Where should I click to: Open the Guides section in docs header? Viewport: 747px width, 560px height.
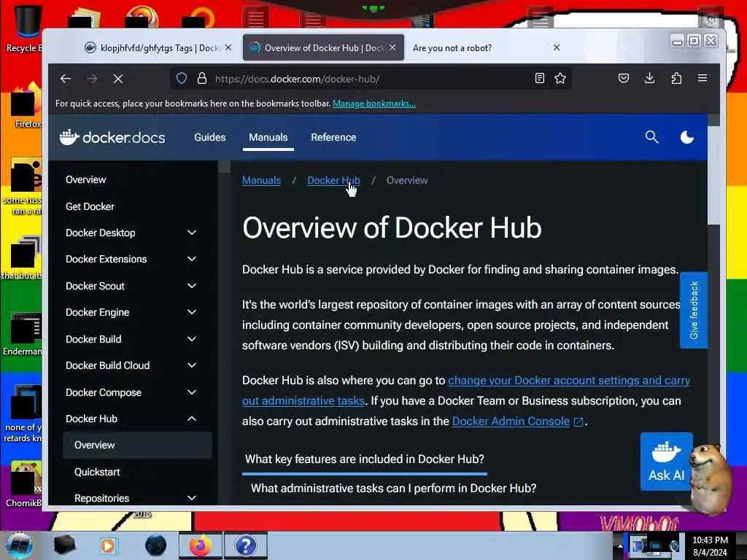pyautogui.click(x=209, y=137)
